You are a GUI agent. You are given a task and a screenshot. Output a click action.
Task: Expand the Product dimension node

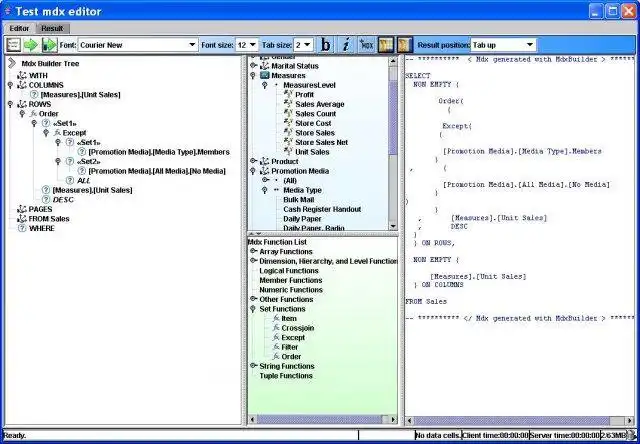[x=253, y=162]
